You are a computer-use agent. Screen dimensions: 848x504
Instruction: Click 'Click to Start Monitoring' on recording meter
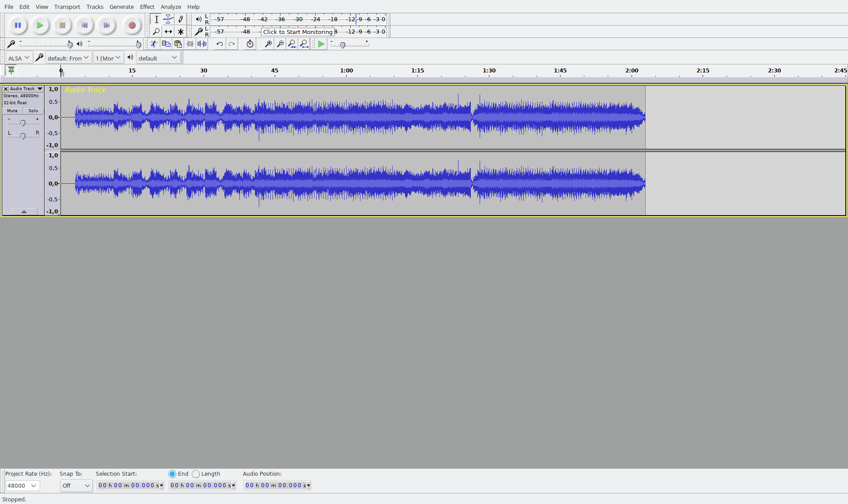(298, 32)
